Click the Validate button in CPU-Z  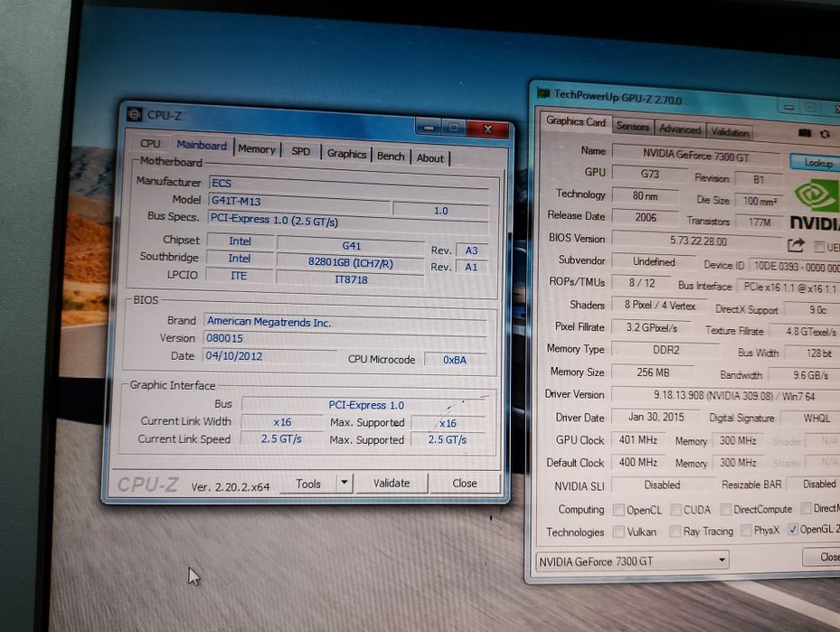tap(392, 483)
